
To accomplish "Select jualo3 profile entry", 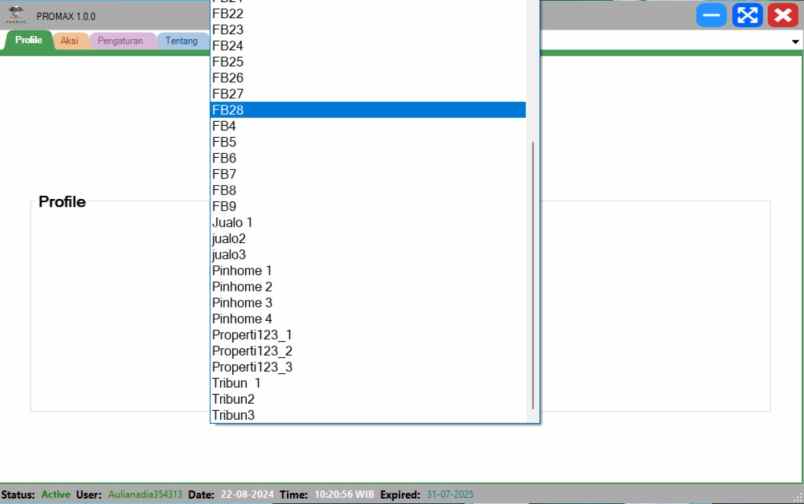I will tap(368, 255).
